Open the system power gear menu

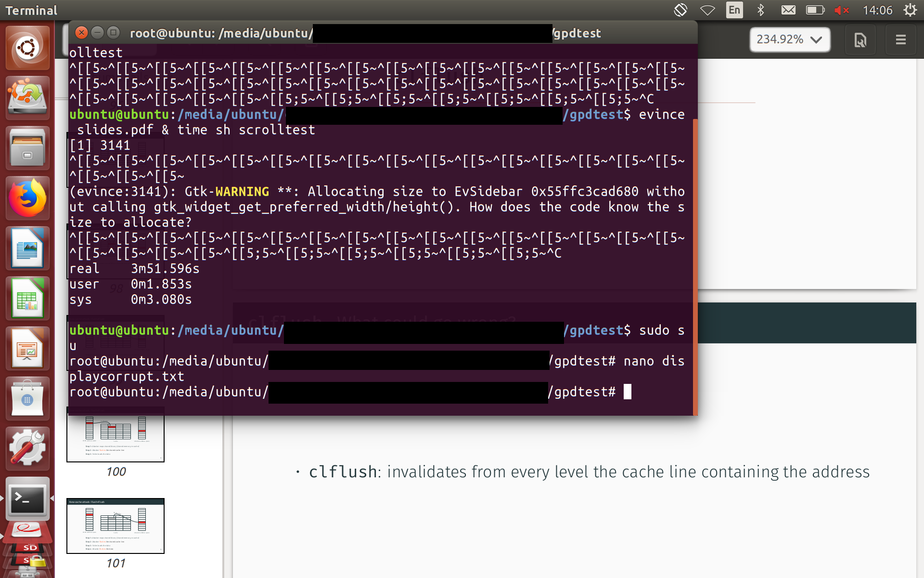(x=910, y=10)
